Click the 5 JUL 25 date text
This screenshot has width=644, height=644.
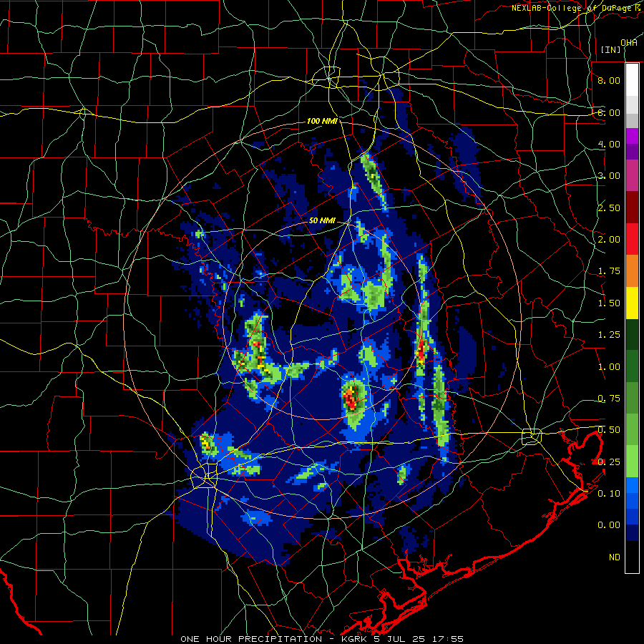[401, 639]
